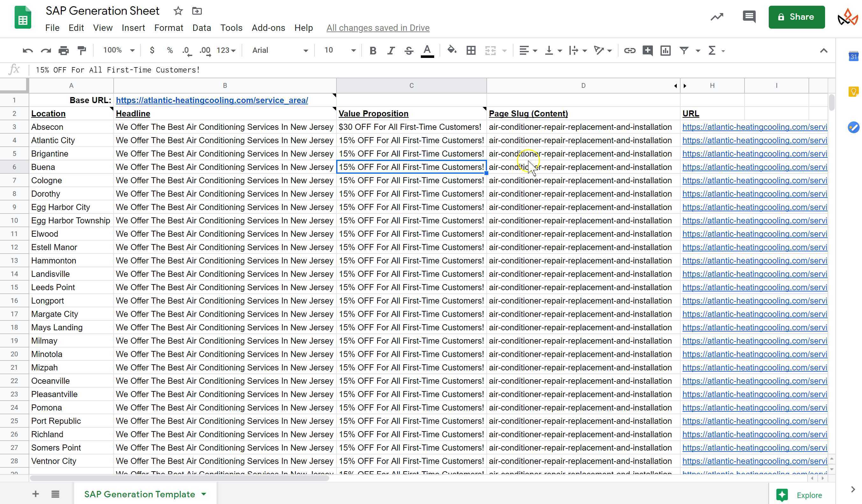Image resolution: width=862 pixels, height=504 pixels.
Task: Open the text color picker
Action: point(427,51)
